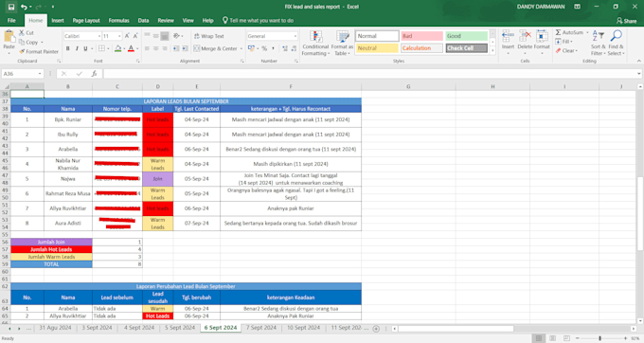Toggle underline formatting
The width and height of the screenshot is (644, 343).
(x=85, y=48)
